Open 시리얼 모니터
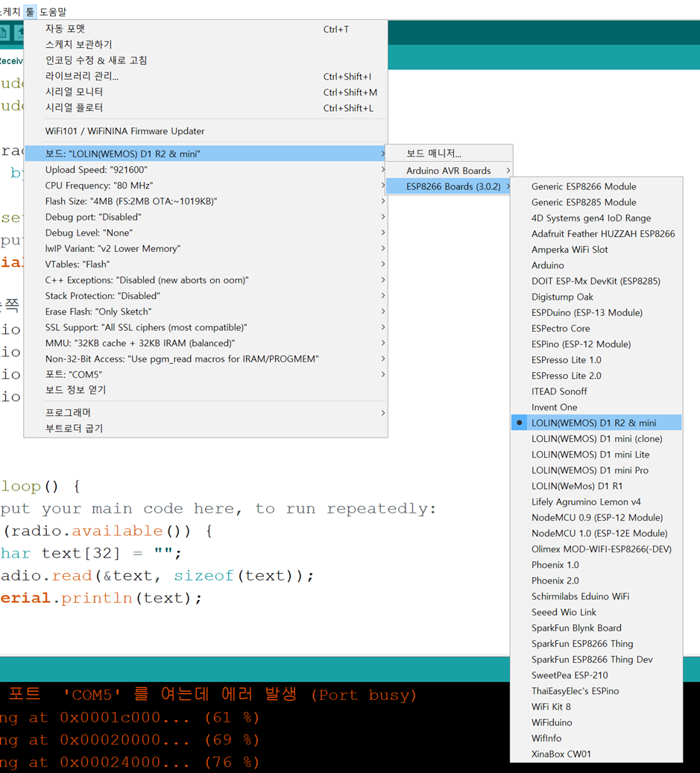 (206, 92)
